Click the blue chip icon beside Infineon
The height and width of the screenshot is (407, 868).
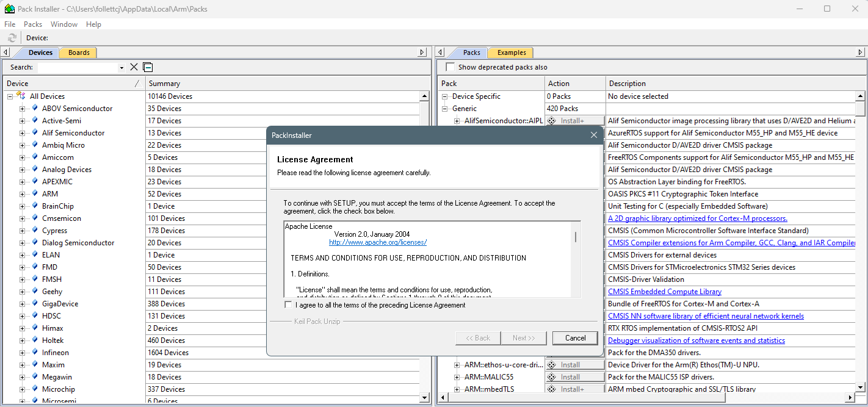(35, 353)
